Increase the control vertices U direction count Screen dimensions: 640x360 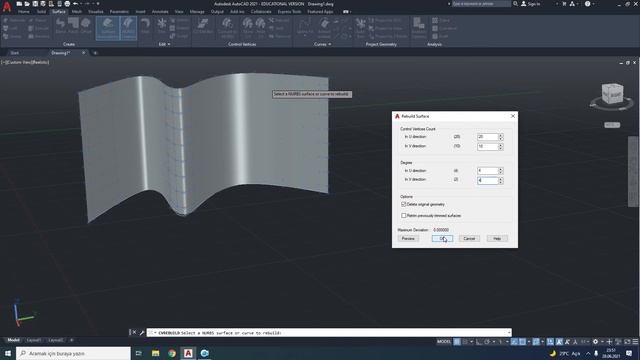point(501,135)
